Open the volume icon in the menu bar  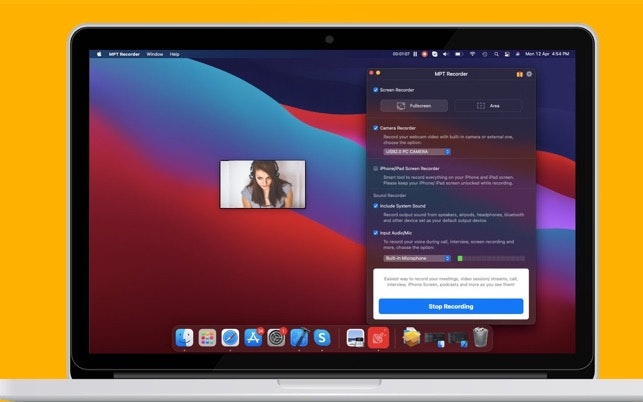click(x=446, y=54)
